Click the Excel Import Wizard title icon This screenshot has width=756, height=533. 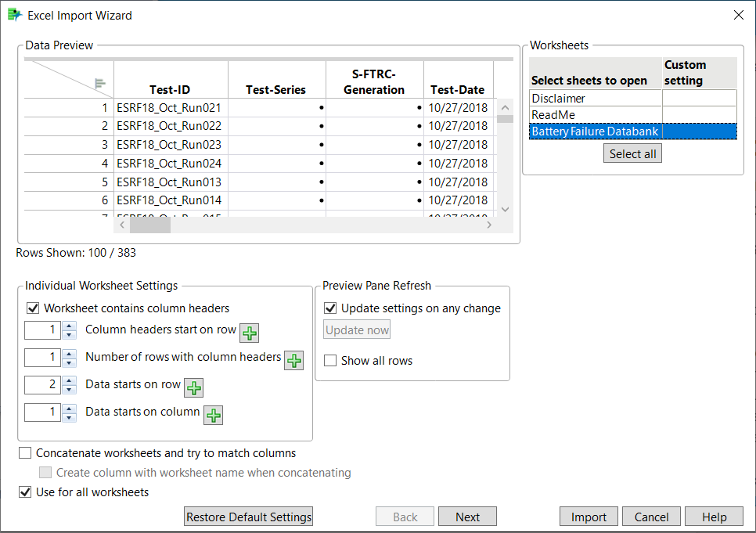15,15
